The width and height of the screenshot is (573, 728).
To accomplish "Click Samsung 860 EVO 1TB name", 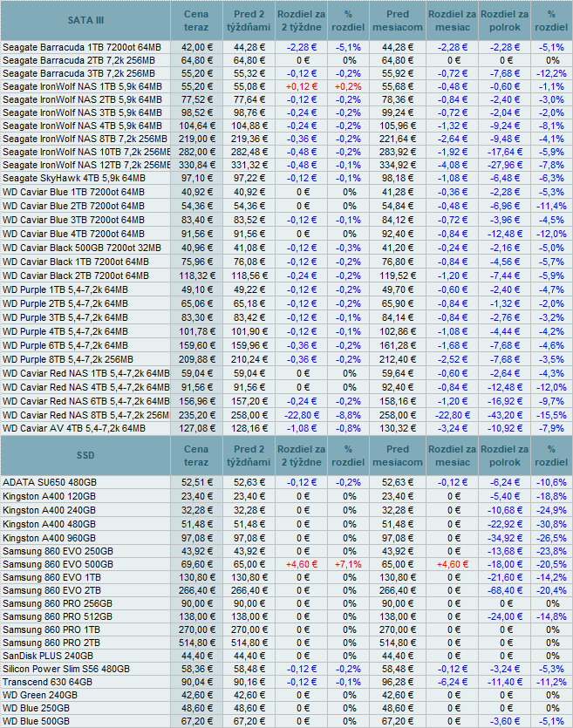I will coord(52,577).
